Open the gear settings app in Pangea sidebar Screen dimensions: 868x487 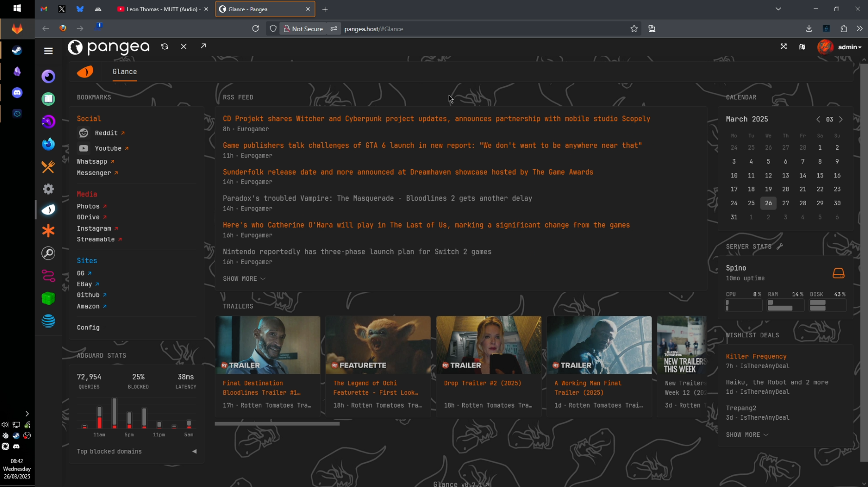coord(48,189)
